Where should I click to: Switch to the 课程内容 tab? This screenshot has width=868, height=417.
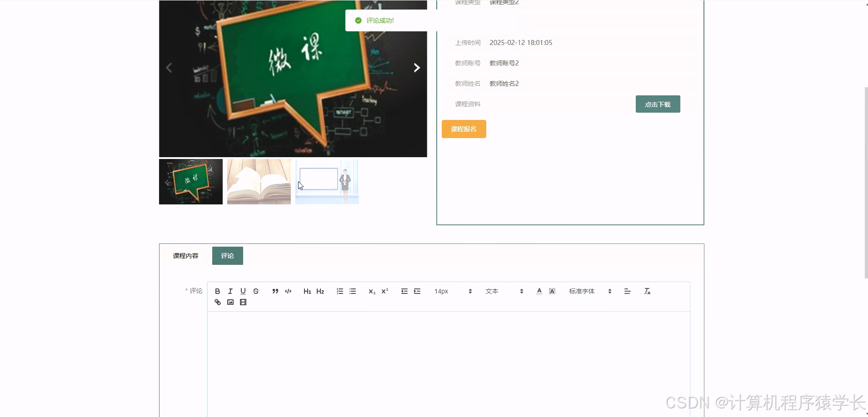click(x=185, y=255)
